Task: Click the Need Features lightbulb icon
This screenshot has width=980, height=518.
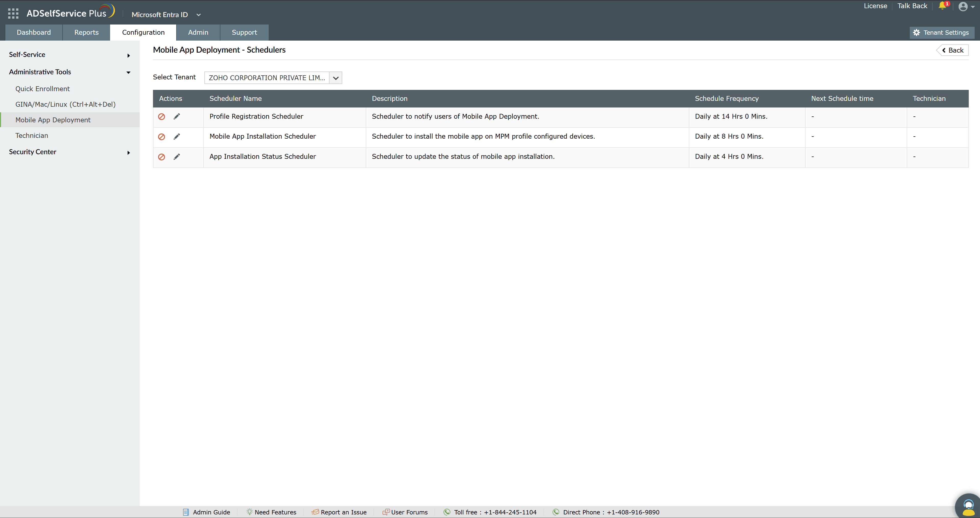Action: 249,512
